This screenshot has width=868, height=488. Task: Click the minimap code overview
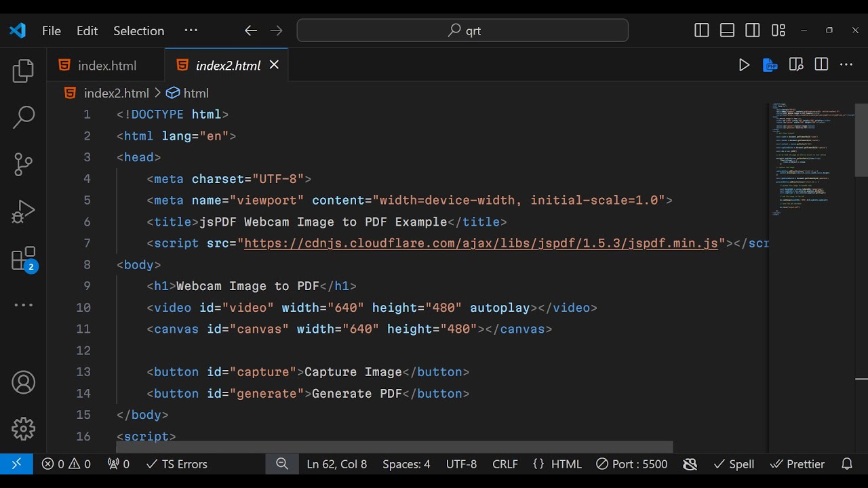(x=811, y=159)
